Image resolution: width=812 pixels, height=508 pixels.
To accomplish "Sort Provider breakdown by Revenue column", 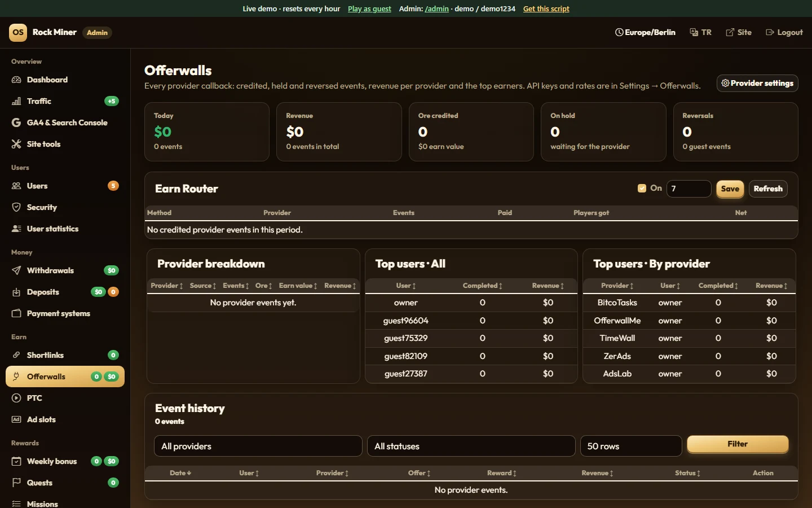I will click(340, 286).
